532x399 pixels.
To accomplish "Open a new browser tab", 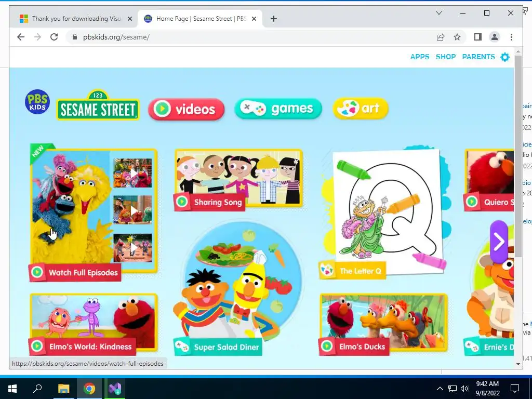I will (274, 19).
